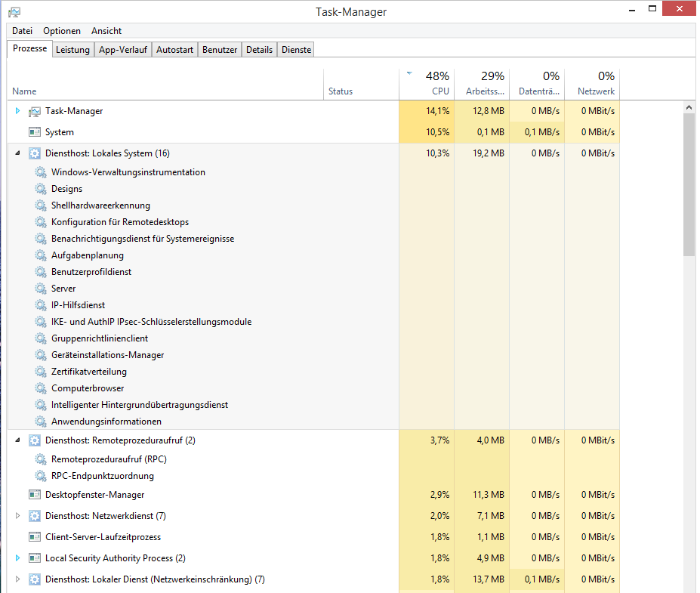Image resolution: width=700 pixels, height=593 pixels.
Task: Expand Diensthost: Netzwerkdienst (7) group
Action: pyautogui.click(x=17, y=516)
